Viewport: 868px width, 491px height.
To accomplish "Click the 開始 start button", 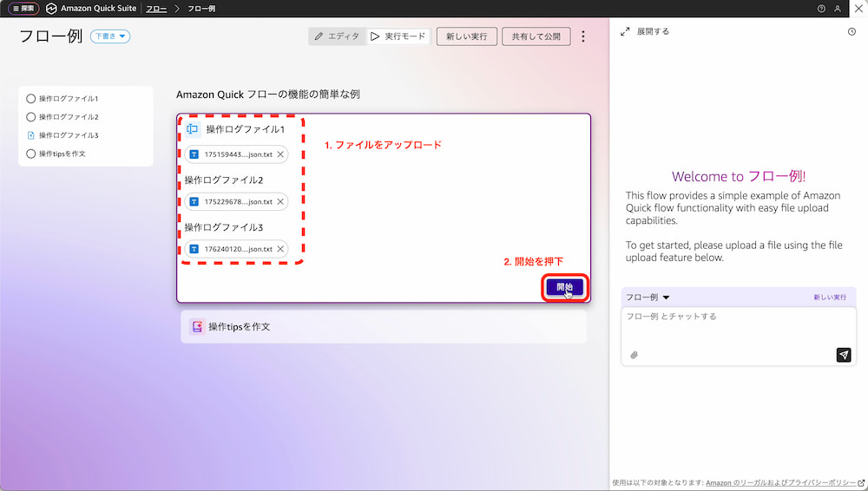I will [x=565, y=287].
